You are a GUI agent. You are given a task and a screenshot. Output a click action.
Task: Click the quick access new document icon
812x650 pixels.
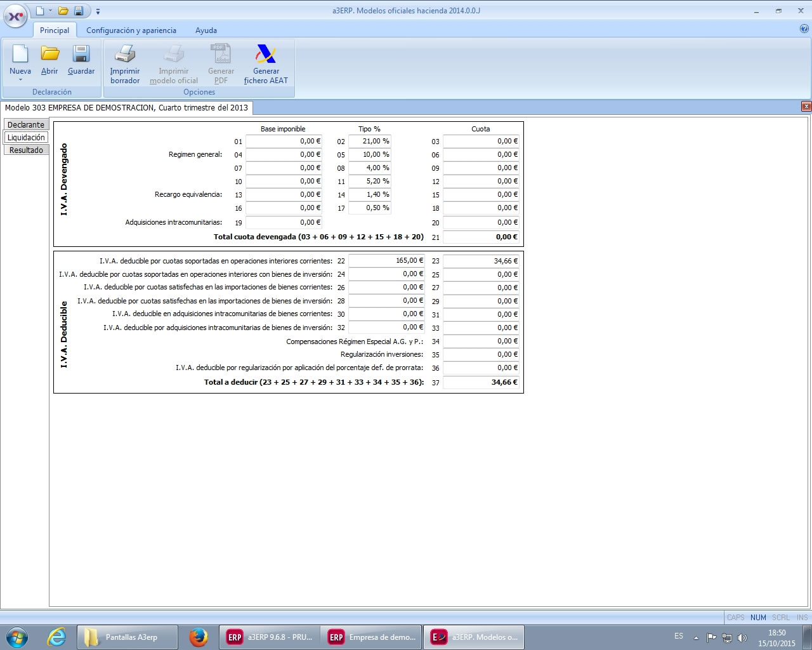tap(39, 11)
